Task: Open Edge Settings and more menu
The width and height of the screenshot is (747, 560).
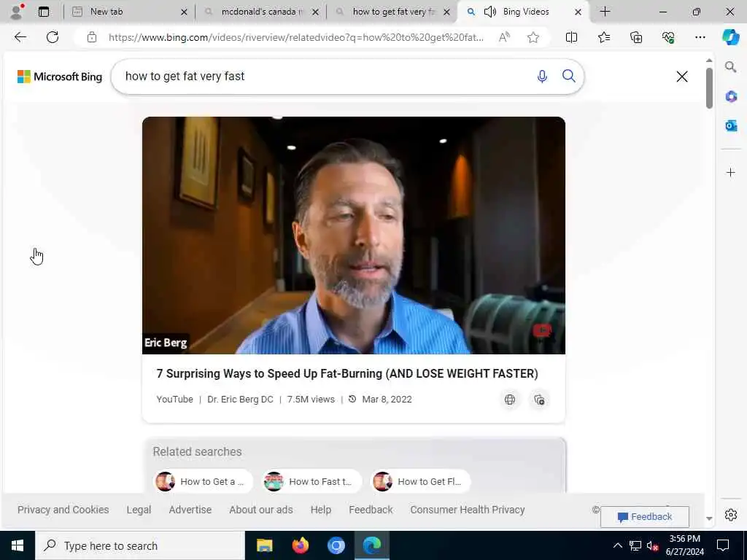Action: click(x=700, y=37)
